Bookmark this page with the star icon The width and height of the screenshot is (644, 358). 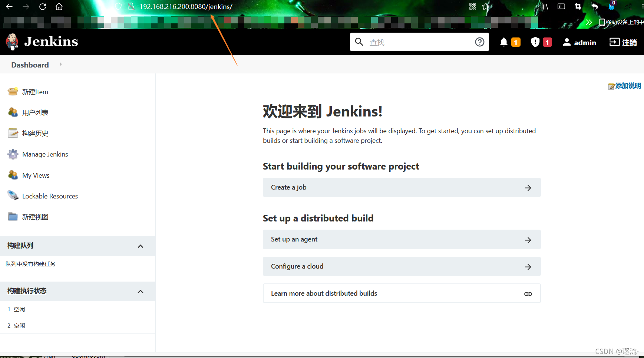pos(486,6)
